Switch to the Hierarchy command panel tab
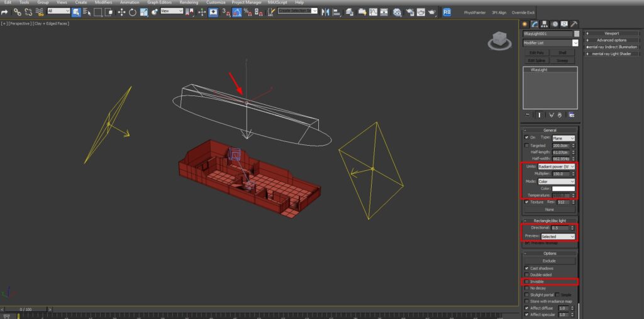The image size is (644, 319). click(x=544, y=24)
